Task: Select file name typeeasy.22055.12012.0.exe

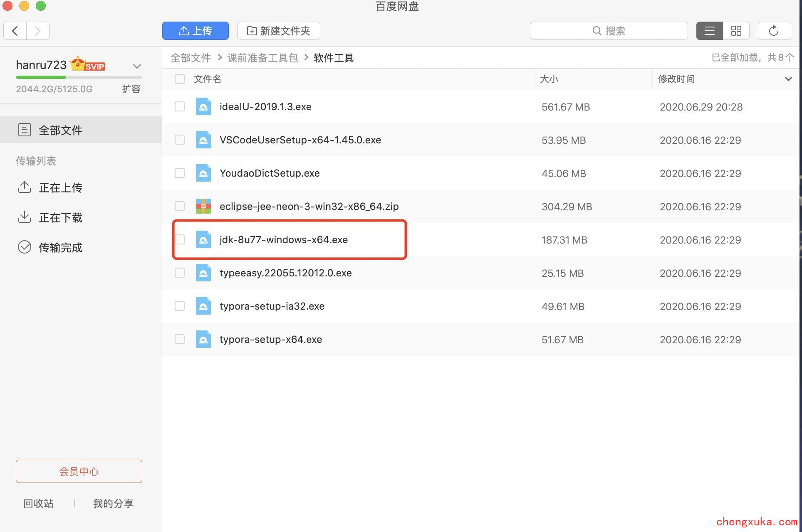Action: click(x=286, y=273)
